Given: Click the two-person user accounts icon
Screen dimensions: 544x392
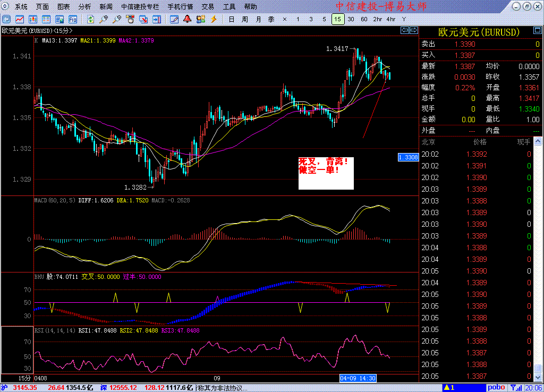Looking at the screenshot, I should click(x=200, y=20).
